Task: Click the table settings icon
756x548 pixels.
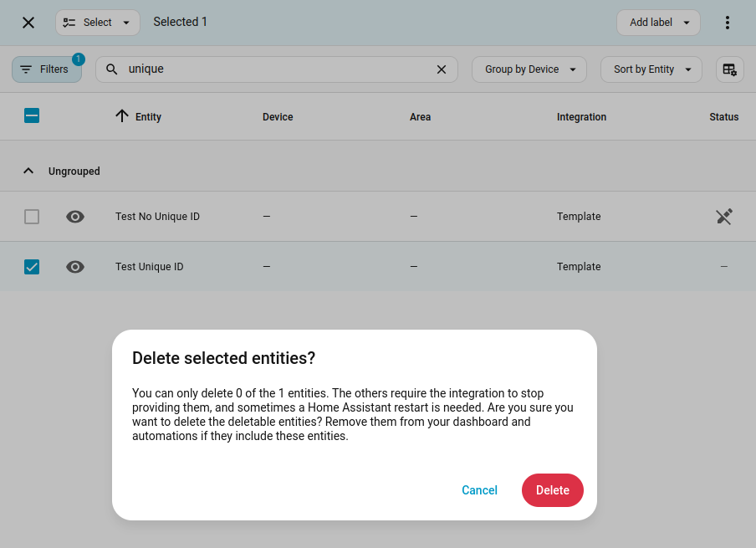Action: pyautogui.click(x=729, y=69)
